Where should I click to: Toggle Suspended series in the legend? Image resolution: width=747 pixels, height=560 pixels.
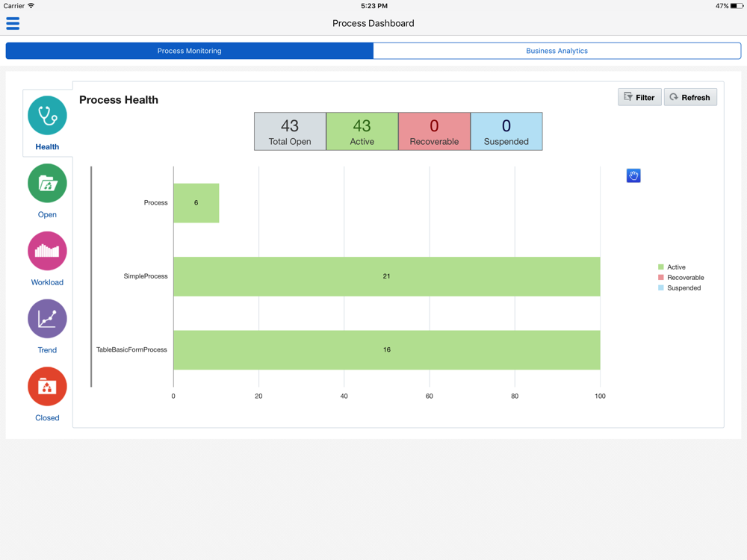(679, 288)
